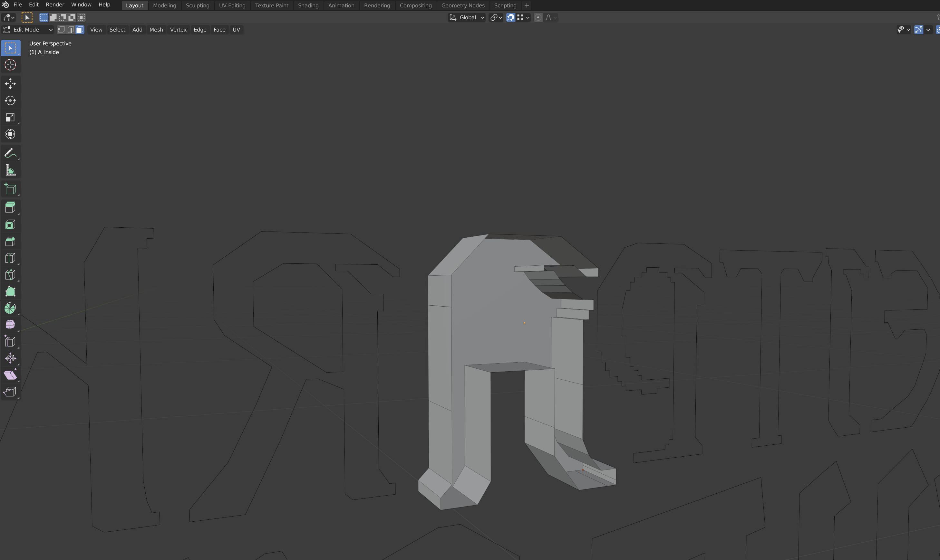Select the Scale tool
The height and width of the screenshot is (560, 940).
11,117
